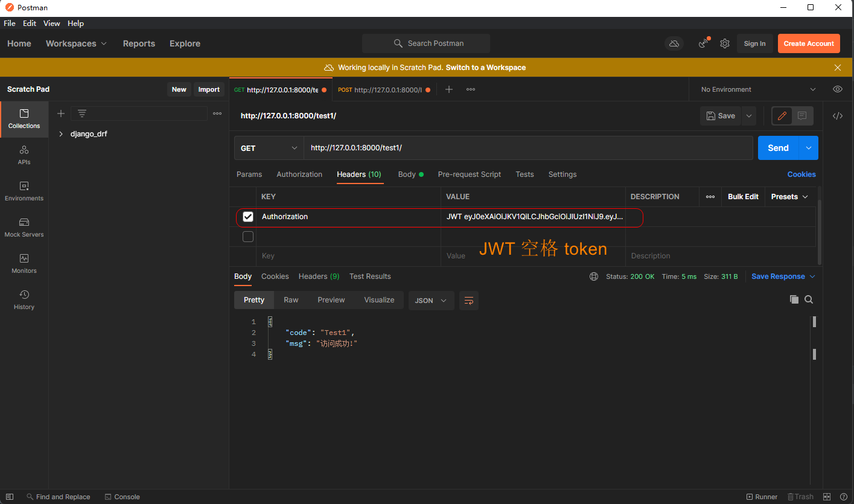Open the Mock Servers sidebar panel

pyautogui.click(x=24, y=228)
